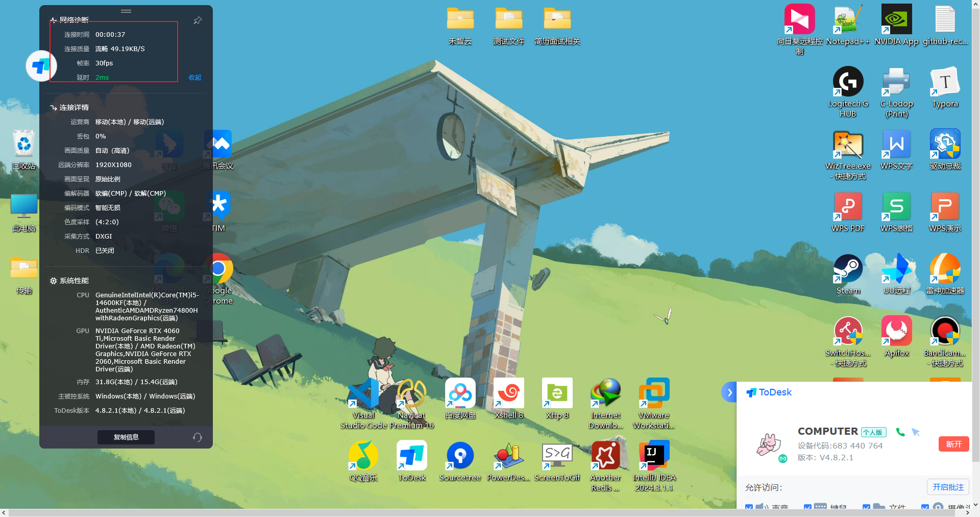Open the PowerDesigner shortcut
Viewport: 980px width, 517px height.
(x=508, y=462)
